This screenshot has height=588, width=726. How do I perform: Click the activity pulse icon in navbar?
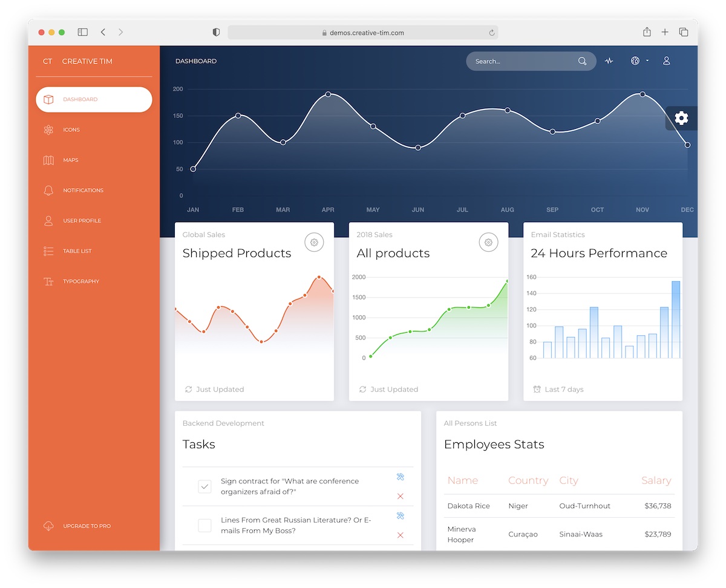click(609, 61)
